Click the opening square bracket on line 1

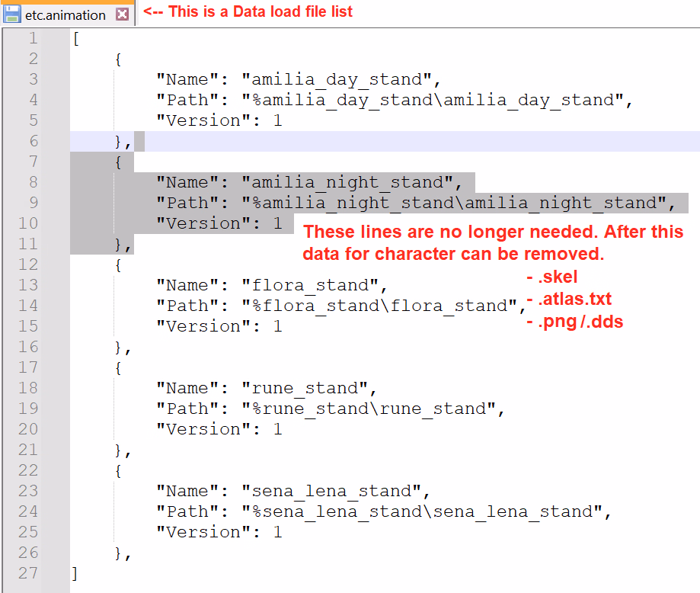pyautogui.click(x=75, y=39)
